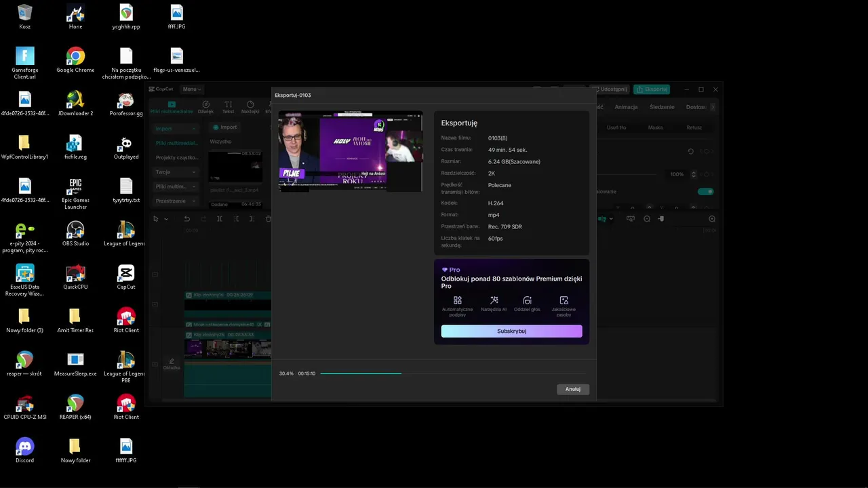Viewport: 868px width, 488px height.
Task: Click the export preview thumbnail
Action: tap(351, 151)
